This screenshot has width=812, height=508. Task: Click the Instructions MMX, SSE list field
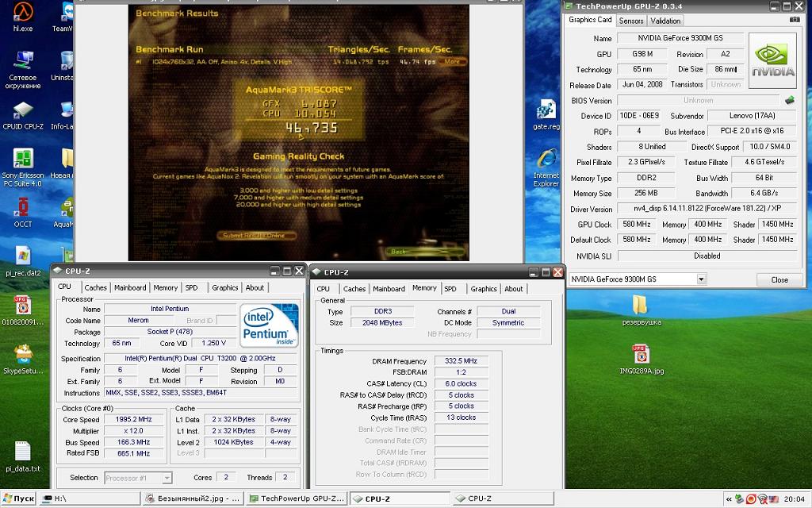point(201,392)
